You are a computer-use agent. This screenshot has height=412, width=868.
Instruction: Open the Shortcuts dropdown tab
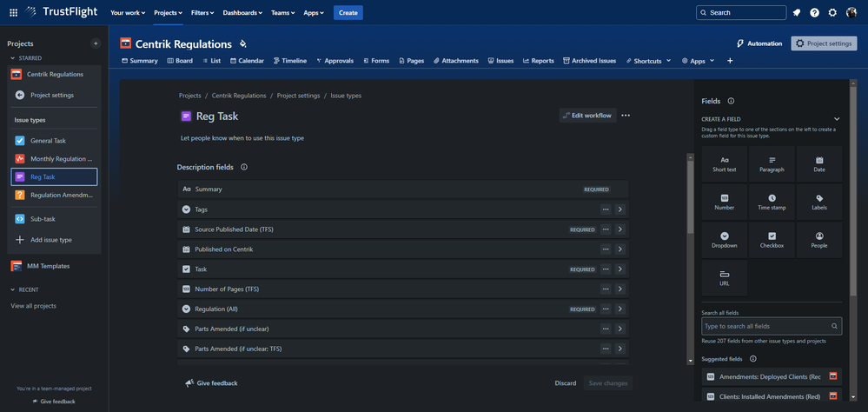(x=648, y=61)
